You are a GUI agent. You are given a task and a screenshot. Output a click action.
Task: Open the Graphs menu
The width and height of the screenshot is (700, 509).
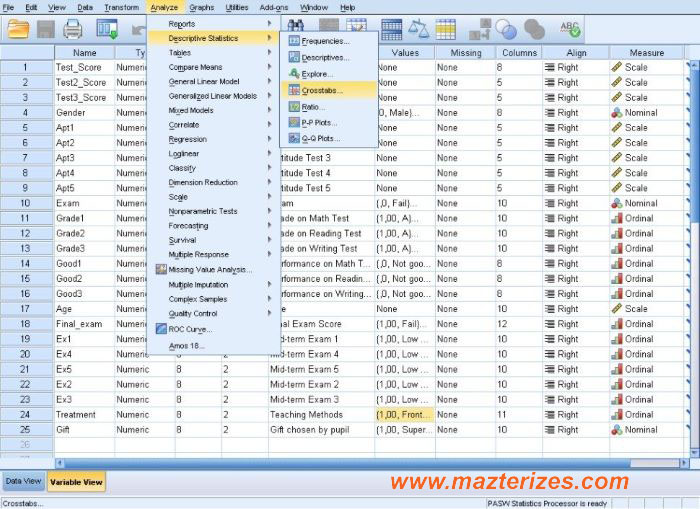click(202, 8)
